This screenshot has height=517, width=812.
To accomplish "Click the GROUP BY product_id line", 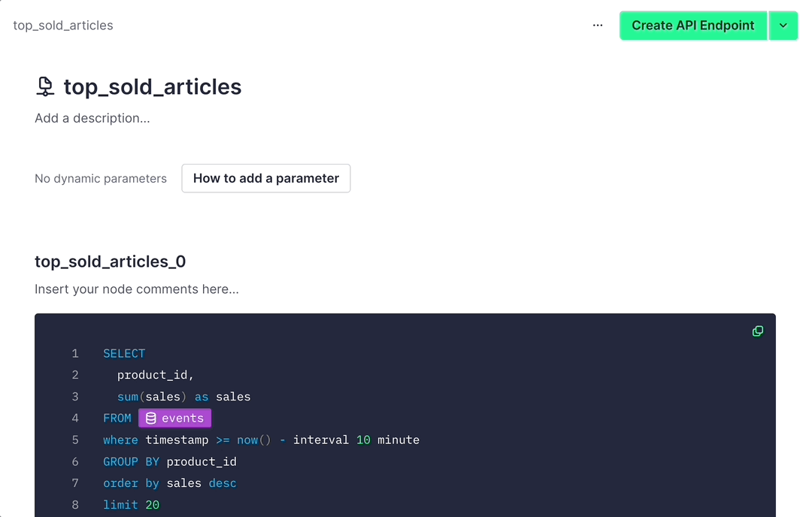I will (x=169, y=461).
